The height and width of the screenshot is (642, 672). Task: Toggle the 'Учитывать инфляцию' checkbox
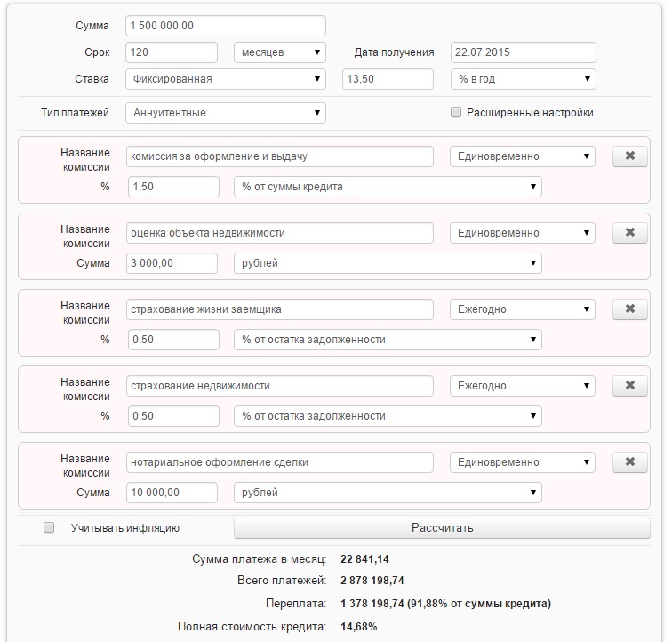click(49, 528)
